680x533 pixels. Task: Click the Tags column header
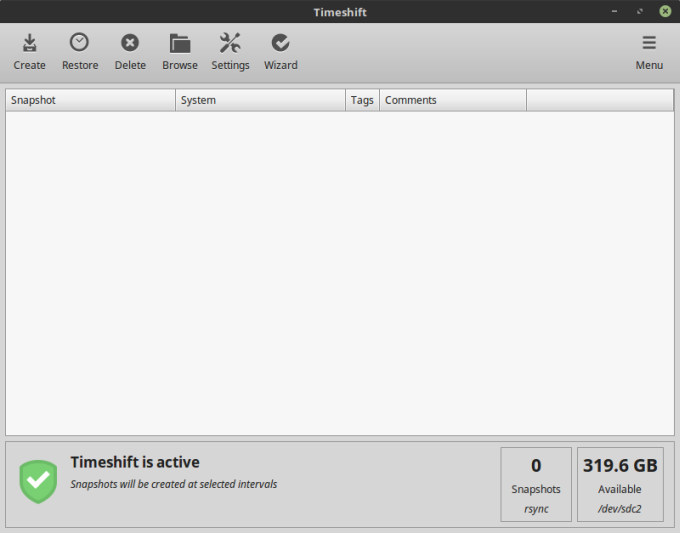(x=362, y=100)
